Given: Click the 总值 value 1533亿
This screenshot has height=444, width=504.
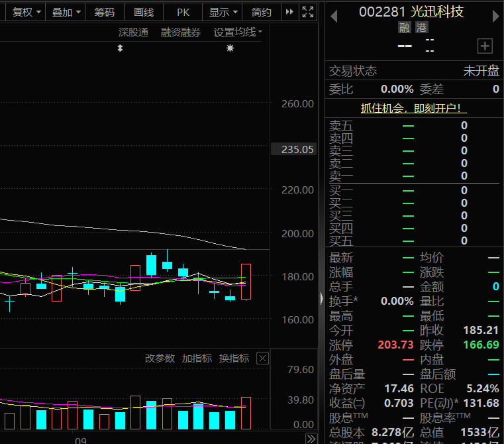Looking at the screenshot, I should tap(479, 432).
